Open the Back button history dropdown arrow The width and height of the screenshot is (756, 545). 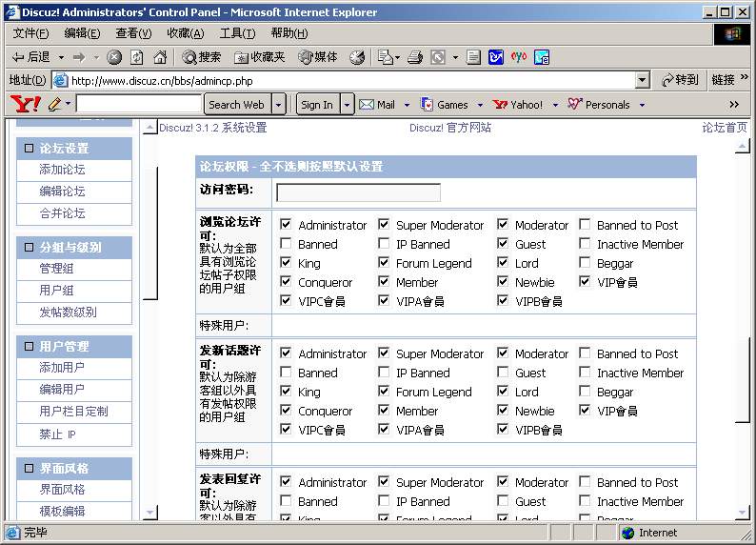pyautogui.click(x=61, y=58)
